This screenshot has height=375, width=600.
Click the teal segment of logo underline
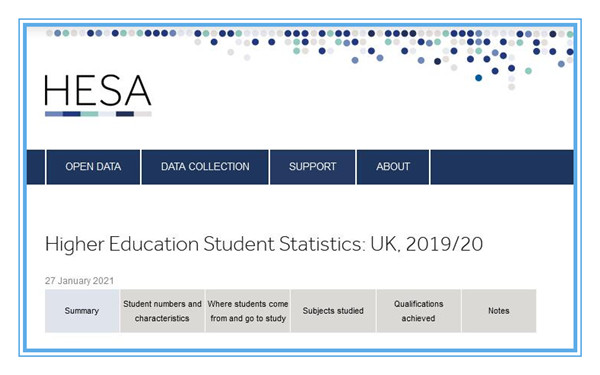coord(90,114)
